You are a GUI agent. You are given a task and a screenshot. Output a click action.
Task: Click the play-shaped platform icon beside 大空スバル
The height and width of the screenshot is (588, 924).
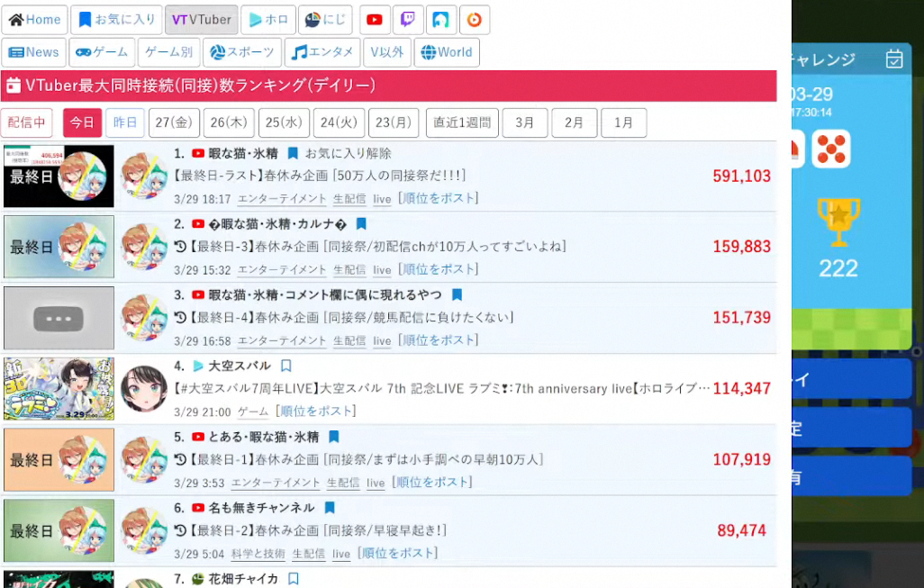(198, 366)
